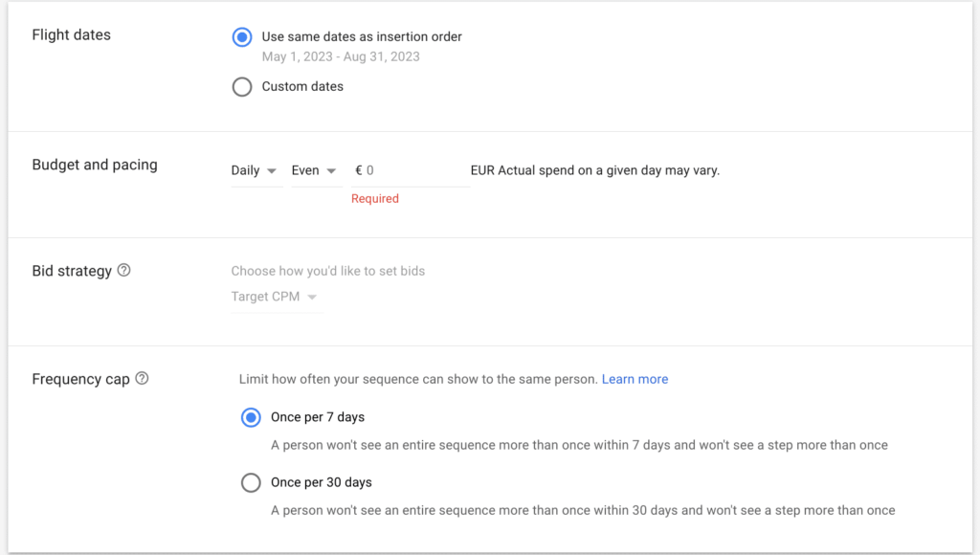The image size is (980, 555).
Task: Open the Learn more link
Action: [x=635, y=379]
